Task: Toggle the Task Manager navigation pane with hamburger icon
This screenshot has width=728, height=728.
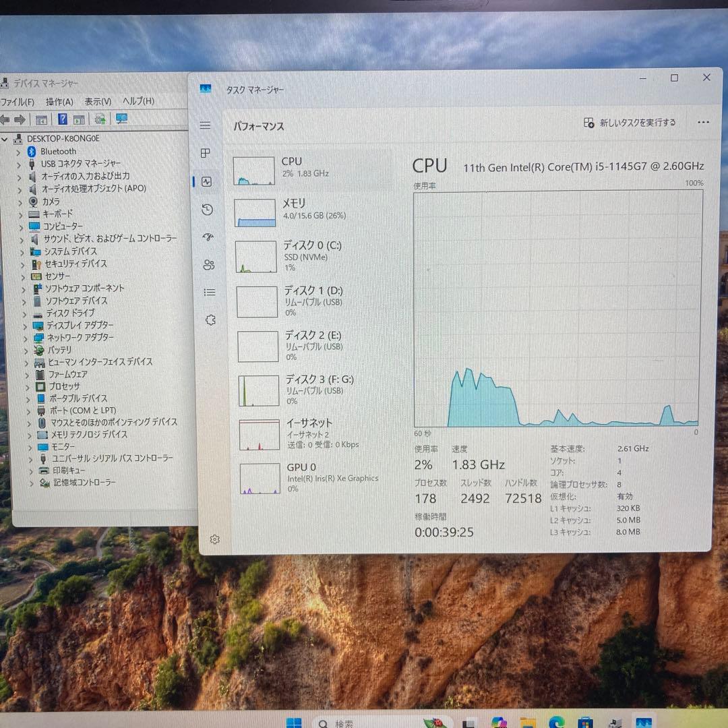Action: (205, 125)
